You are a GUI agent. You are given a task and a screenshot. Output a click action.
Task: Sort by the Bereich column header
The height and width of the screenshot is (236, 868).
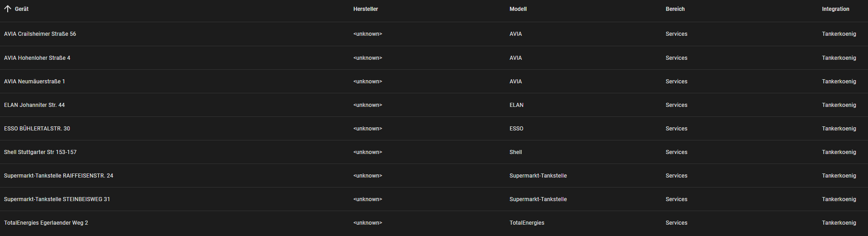point(675,9)
